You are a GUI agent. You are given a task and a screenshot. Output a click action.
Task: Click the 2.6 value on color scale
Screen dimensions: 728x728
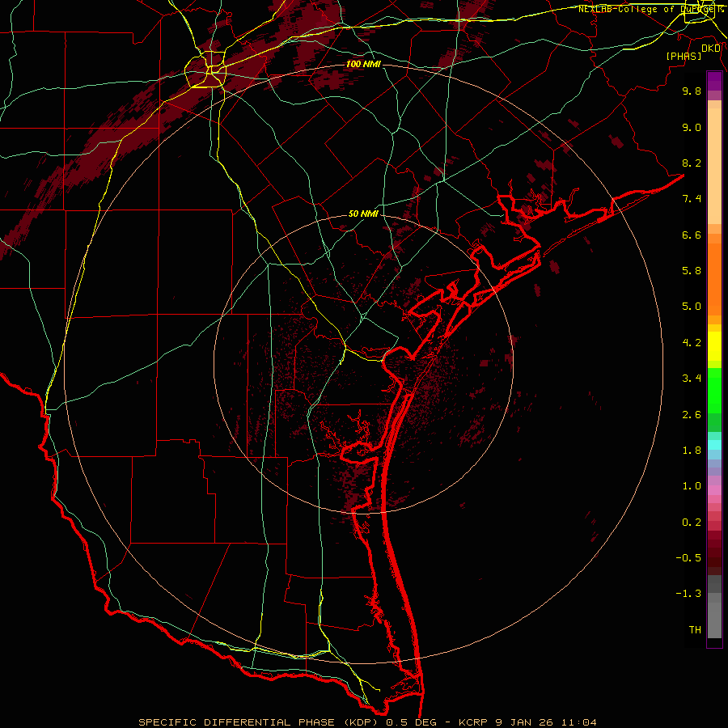(x=692, y=415)
